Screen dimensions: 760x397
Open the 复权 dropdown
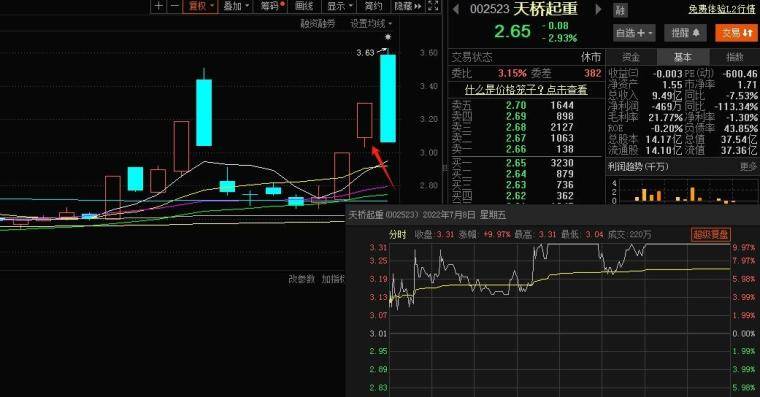201,6
